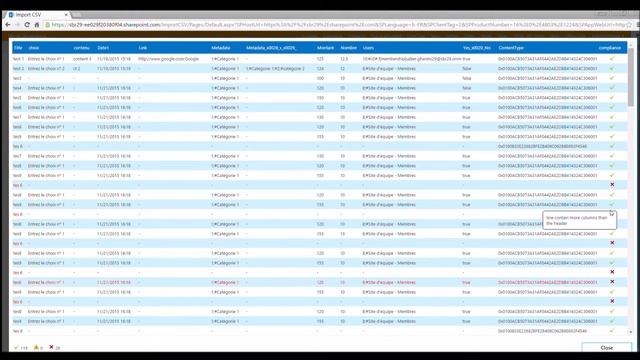
Task: Click the Montant column header
Action: tap(325, 48)
